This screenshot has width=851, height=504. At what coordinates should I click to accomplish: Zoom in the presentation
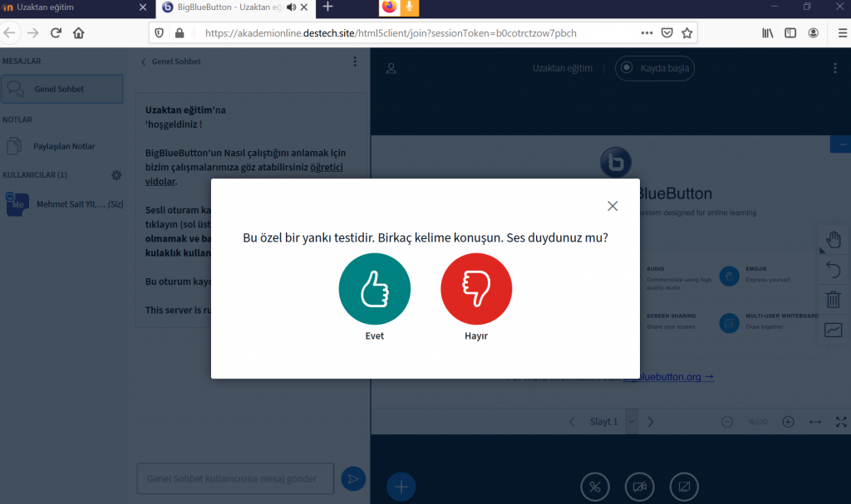coord(788,422)
